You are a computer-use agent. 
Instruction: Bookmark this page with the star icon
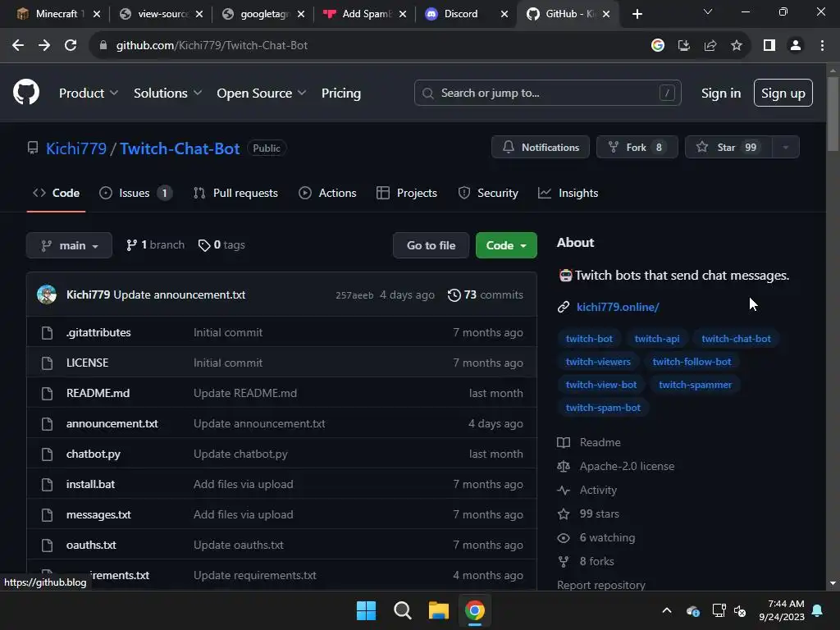(x=737, y=46)
